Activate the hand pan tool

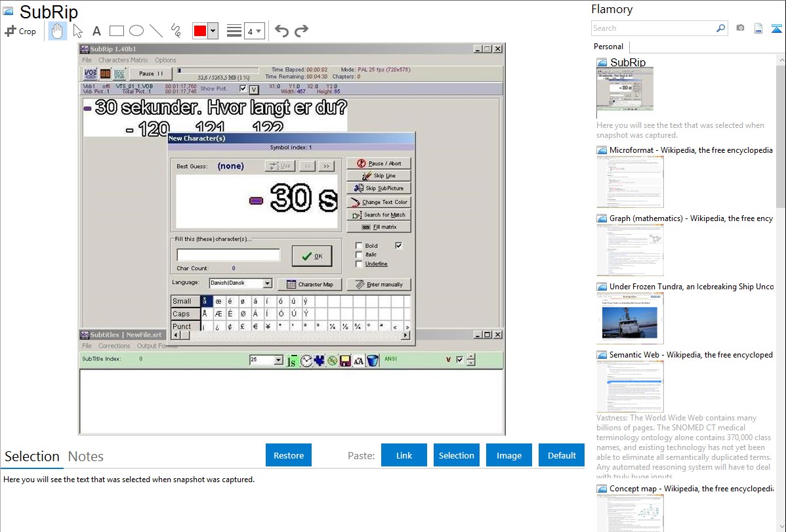pos(57,31)
